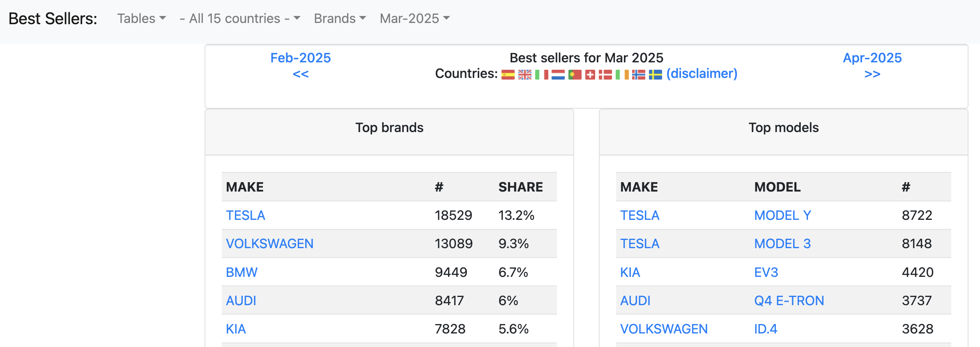Expand the All 15 countries dropdown
The width and height of the screenshot is (980, 347).
240,18
